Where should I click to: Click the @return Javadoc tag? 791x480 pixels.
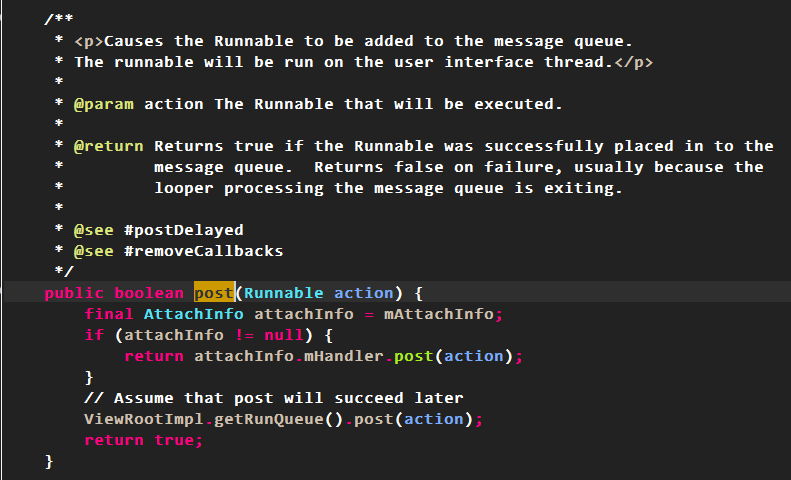pos(109,146)
